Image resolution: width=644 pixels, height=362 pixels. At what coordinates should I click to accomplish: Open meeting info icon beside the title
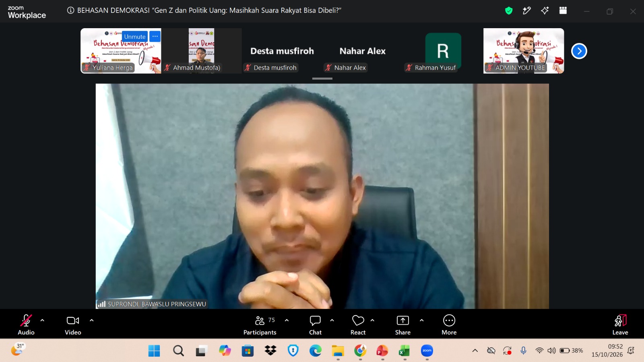tap(70, 10)
